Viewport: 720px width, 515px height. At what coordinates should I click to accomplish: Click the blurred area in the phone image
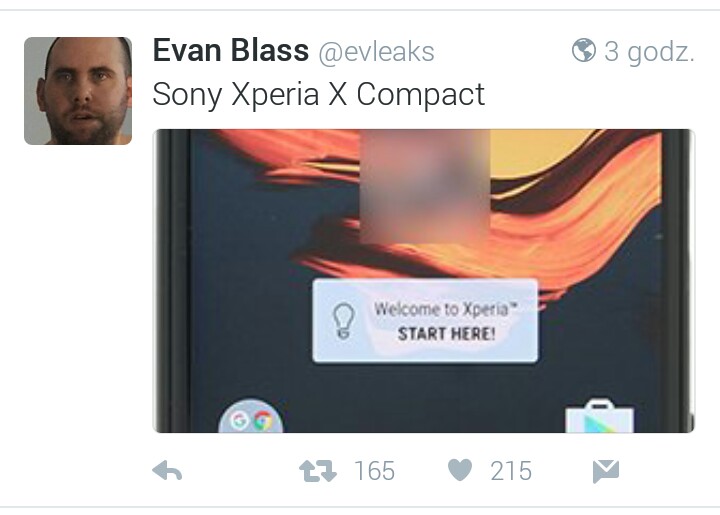point(425,186)
